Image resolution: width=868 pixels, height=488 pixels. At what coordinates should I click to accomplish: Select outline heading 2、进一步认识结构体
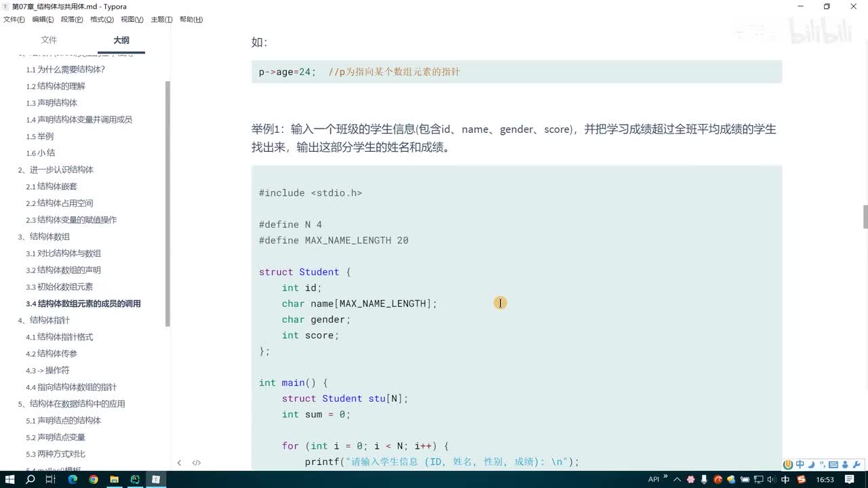coord(56,169)
